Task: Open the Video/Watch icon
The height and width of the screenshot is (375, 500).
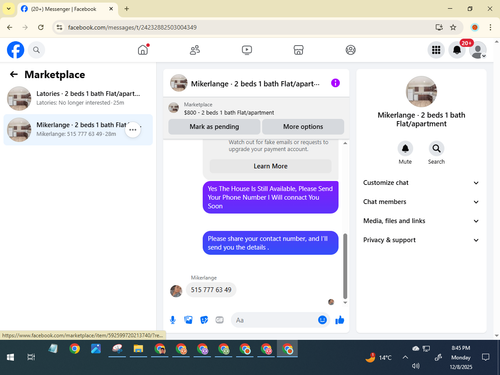Action: pos(247,50)
